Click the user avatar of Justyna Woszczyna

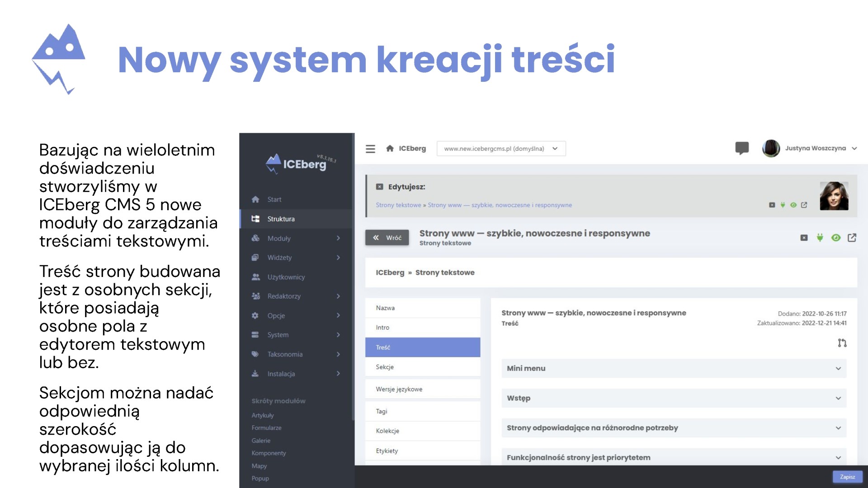771,148
